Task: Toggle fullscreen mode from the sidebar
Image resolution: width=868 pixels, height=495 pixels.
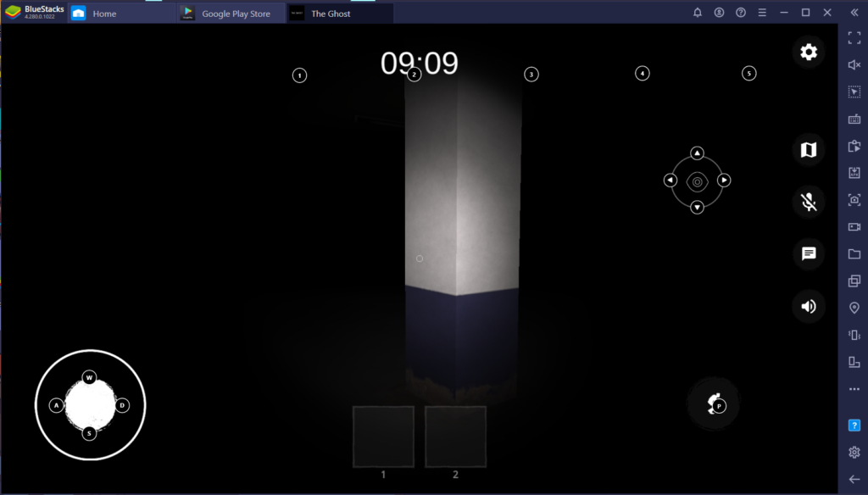Action: [854, 37]
